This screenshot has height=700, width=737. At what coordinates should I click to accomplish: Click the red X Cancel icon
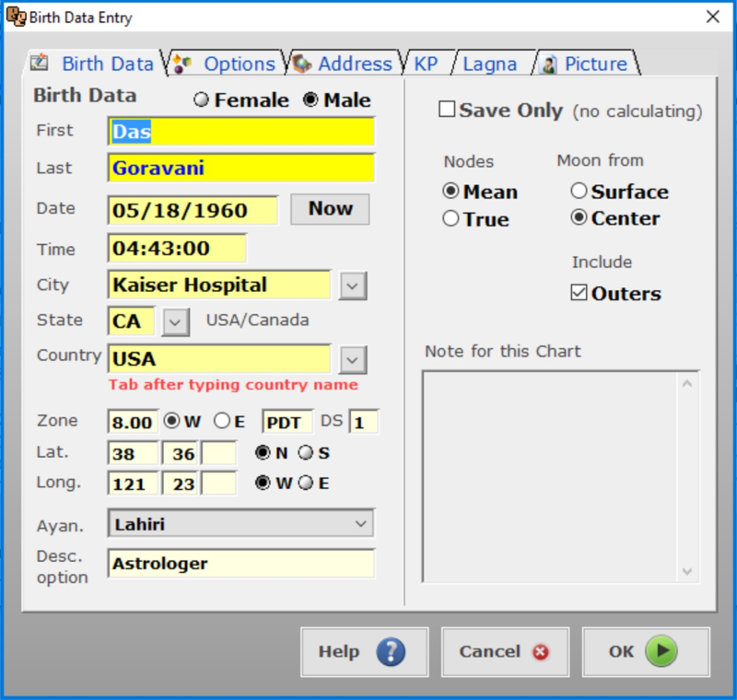(x=541, y=652)
